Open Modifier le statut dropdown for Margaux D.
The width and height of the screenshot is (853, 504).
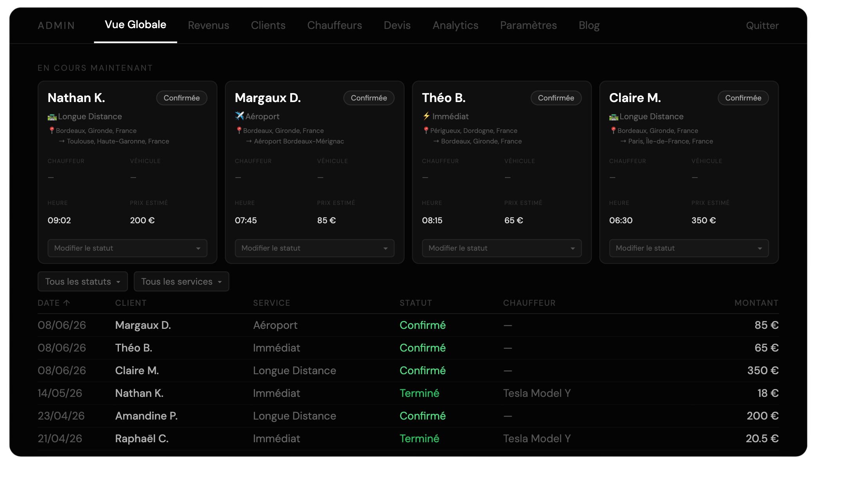coord(314,248)
